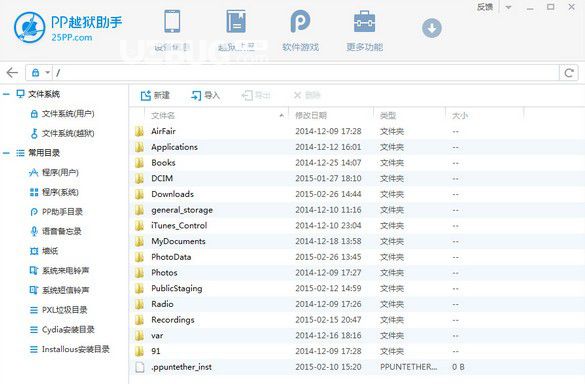Select the DCIM folder
Viewport: 585px width, 384px height.
point(357,178)
